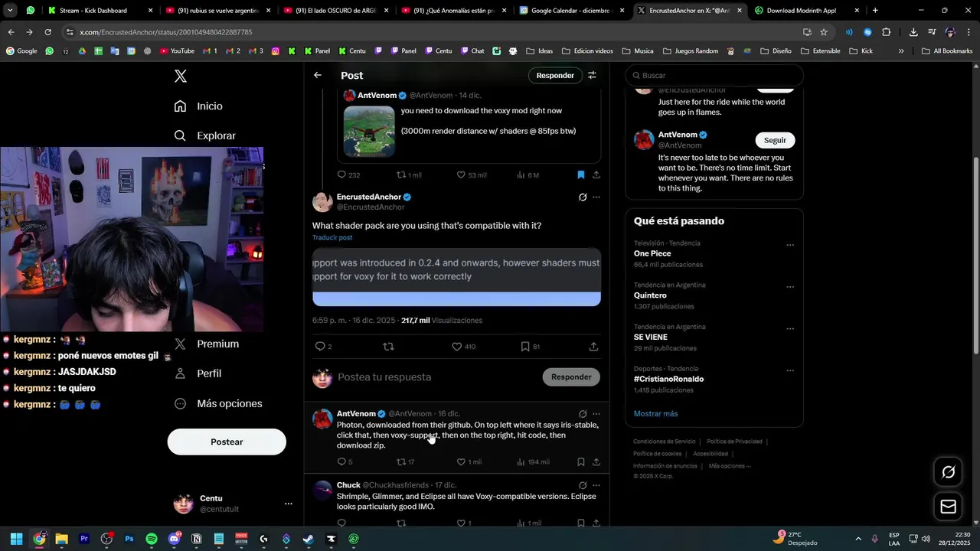This screenshot has width=980, height=551.
Task: Open Spotify from the taskbar
Action: (152, 539)
